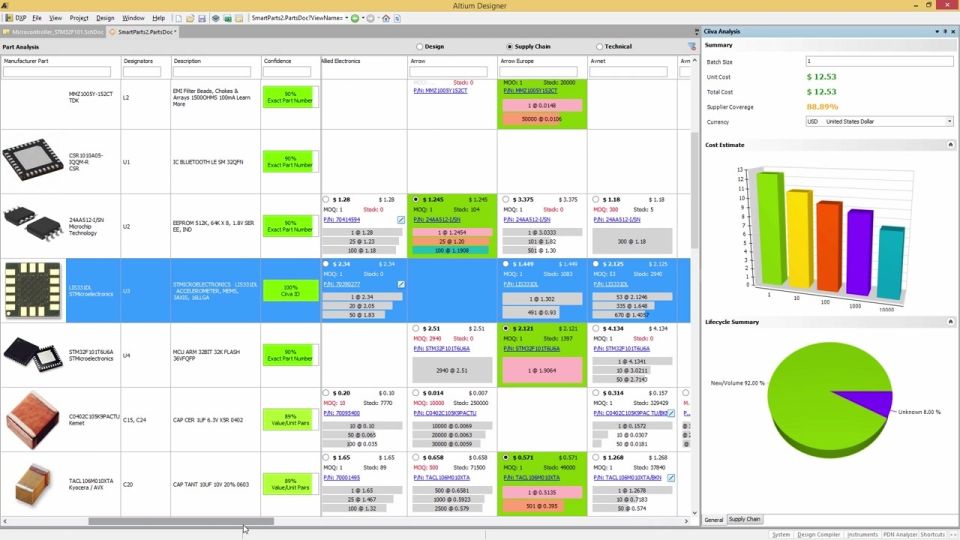Select Arrow Europe $0.571 tantalum cap offer
Image resolution: width=960 pixels, height=540 pixels.
click(506, 457)
